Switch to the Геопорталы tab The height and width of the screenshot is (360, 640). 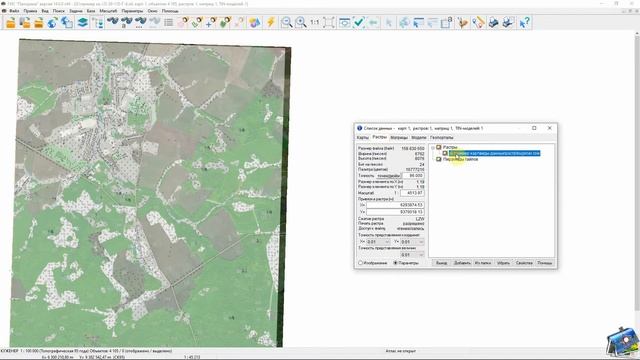tap(442, 138)
